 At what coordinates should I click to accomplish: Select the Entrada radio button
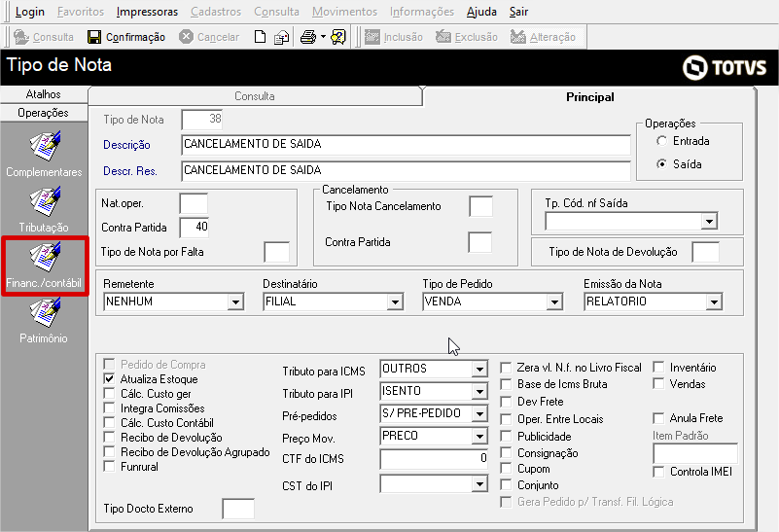point(661,141)
